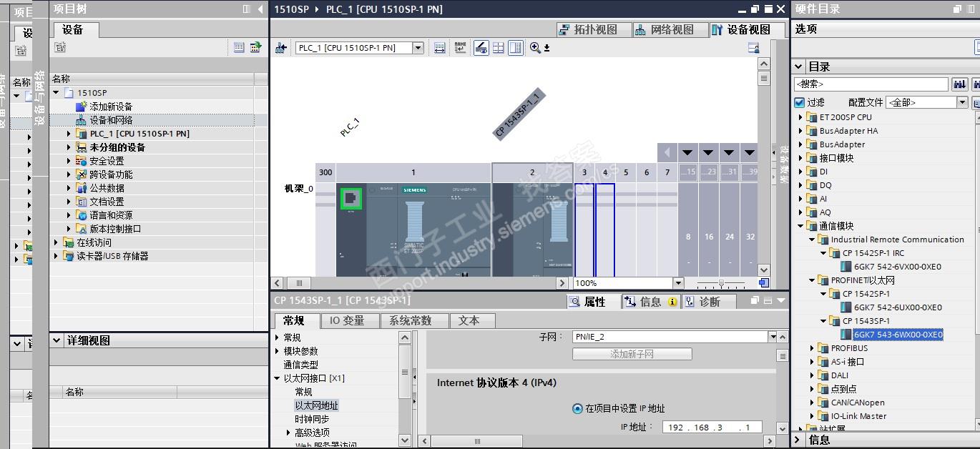The width and height of the screenshot is (980, 449).
Task: Click the show module labels NAME icon
Action: 460,48
